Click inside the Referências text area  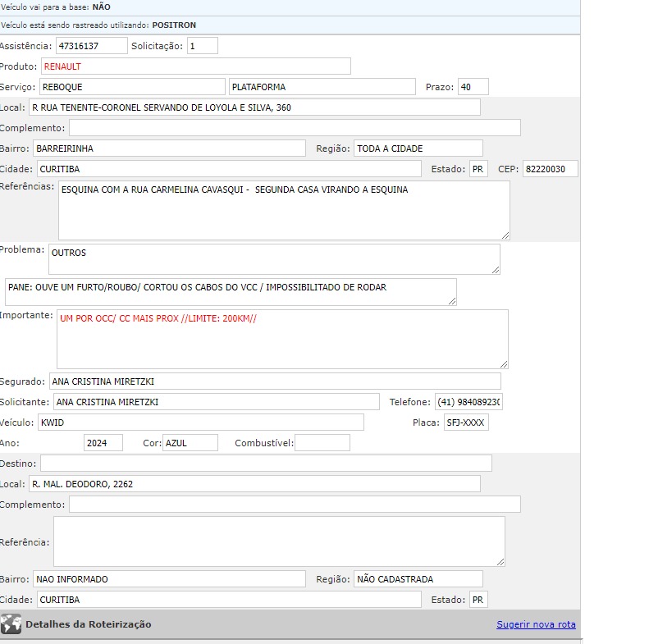point(283,211)
